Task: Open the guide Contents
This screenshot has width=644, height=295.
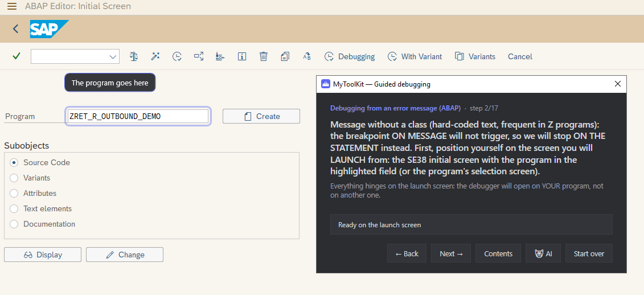Action: (498, 253)
